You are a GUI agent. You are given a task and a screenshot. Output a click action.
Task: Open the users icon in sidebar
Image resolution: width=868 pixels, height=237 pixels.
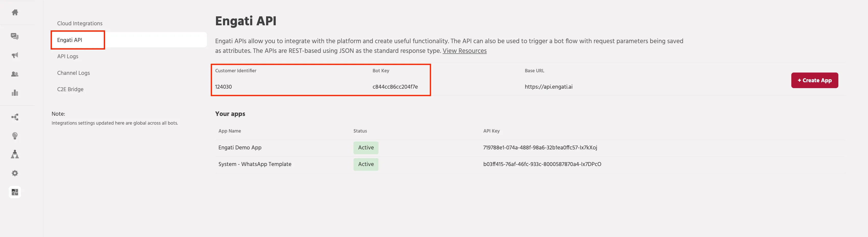coord(15,74)
